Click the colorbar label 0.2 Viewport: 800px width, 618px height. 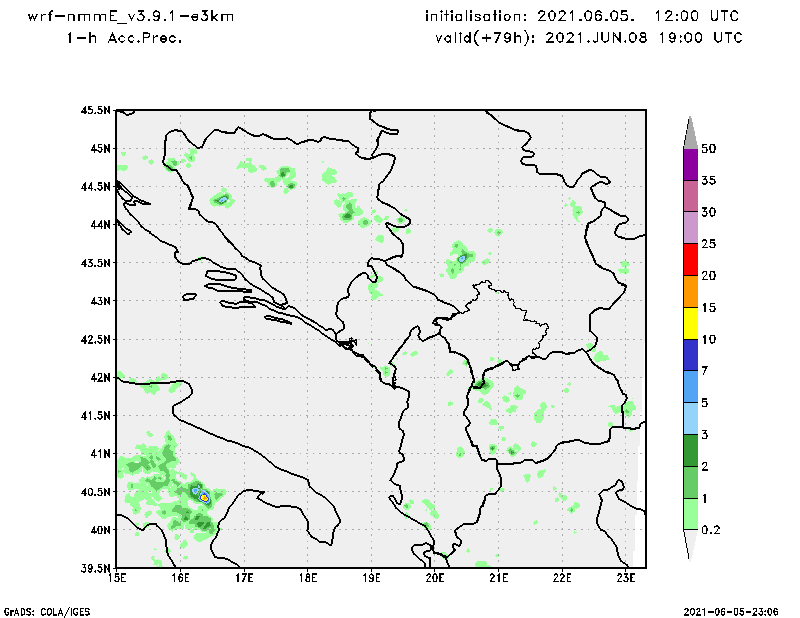[x=711, y=530]
